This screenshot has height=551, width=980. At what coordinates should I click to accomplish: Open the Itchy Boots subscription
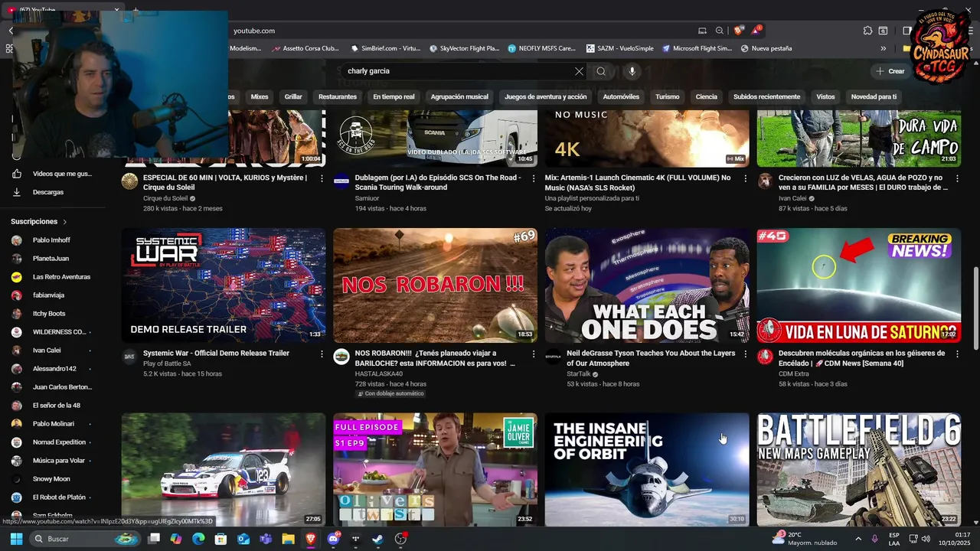(49, 314)
